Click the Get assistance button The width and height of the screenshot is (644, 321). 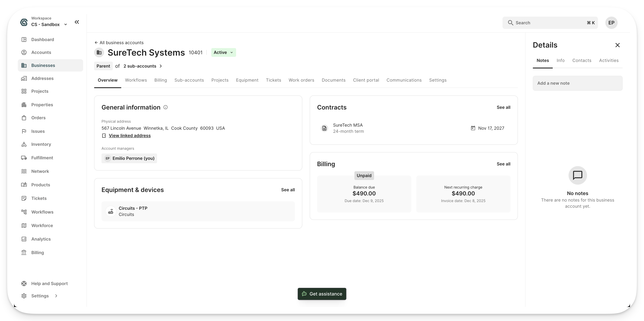point(322,294)
